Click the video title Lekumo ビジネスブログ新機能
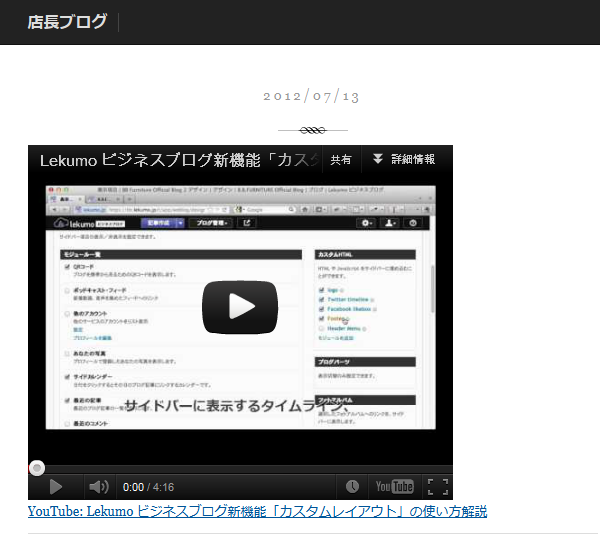 tap(178, 160)
